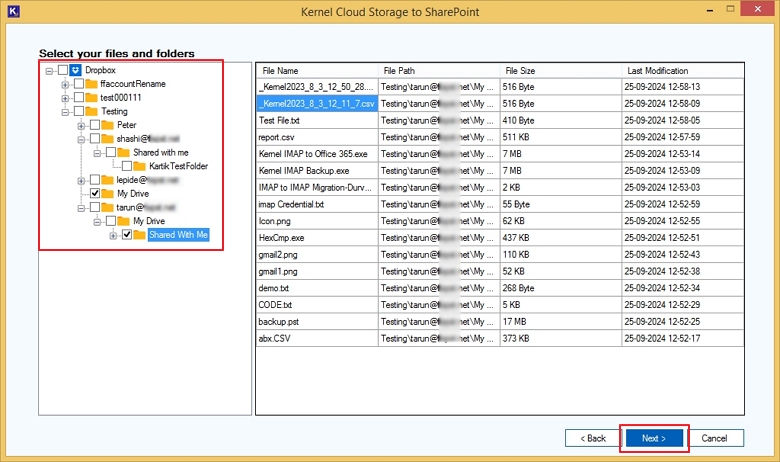Screen dimensions: 780x462
Task: Sort by the File Size column header
Action: 561,71
